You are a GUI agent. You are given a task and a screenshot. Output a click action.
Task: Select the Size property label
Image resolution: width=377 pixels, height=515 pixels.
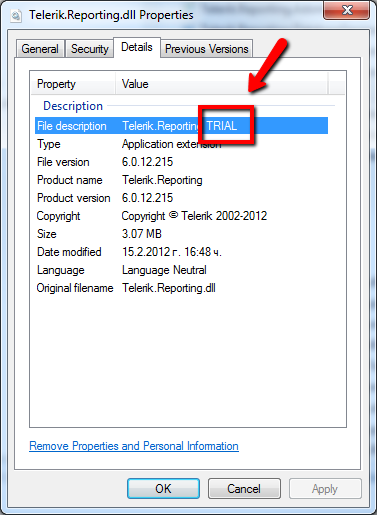(x=47, y=234)
